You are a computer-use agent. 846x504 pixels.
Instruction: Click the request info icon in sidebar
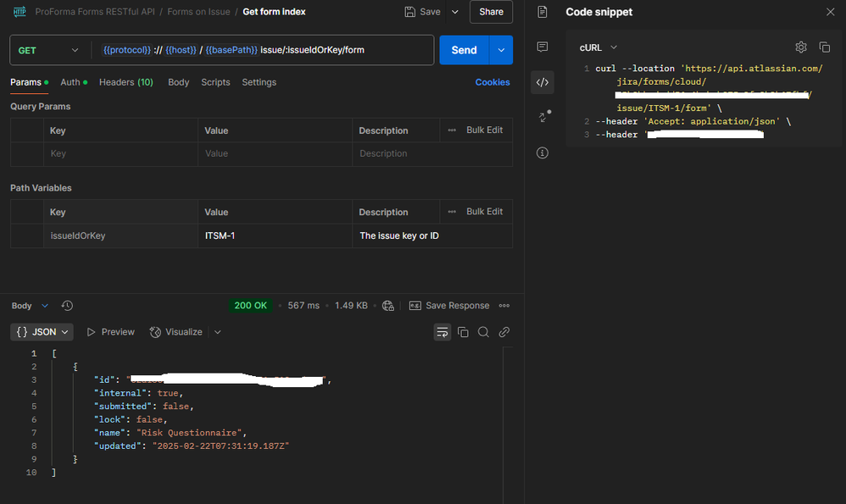point(543,153)
